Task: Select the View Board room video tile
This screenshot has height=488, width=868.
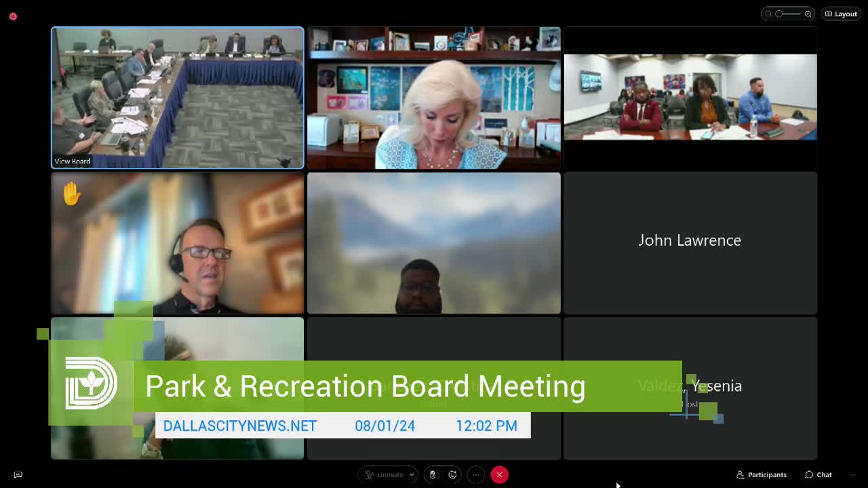Action: 178,98
